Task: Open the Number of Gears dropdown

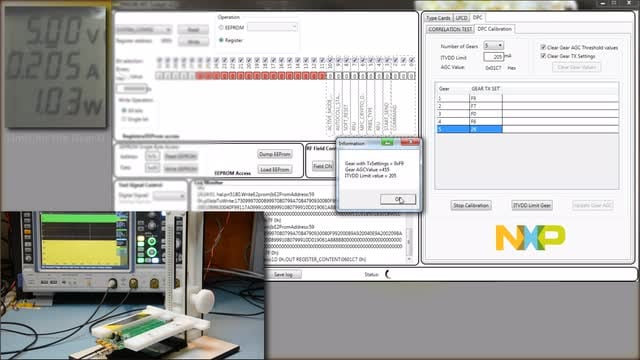Action: [x=493, y=46]
